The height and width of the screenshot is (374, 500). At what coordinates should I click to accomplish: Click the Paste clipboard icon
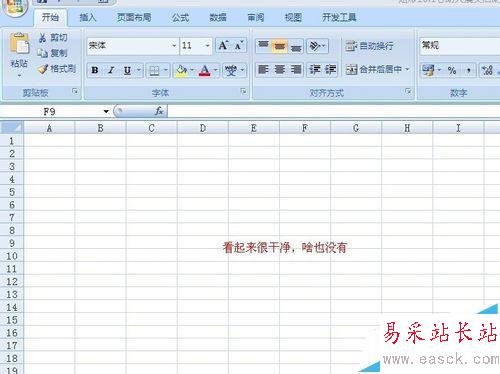(19, 43)
